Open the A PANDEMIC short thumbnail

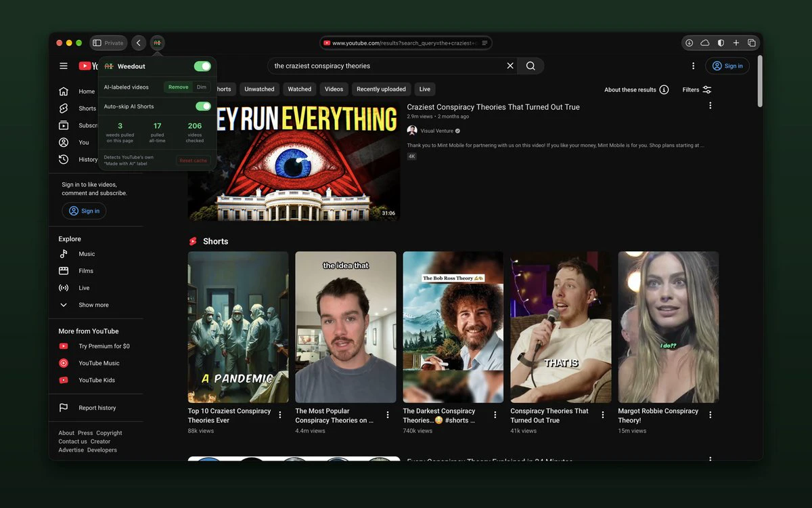tap(238, 327)
